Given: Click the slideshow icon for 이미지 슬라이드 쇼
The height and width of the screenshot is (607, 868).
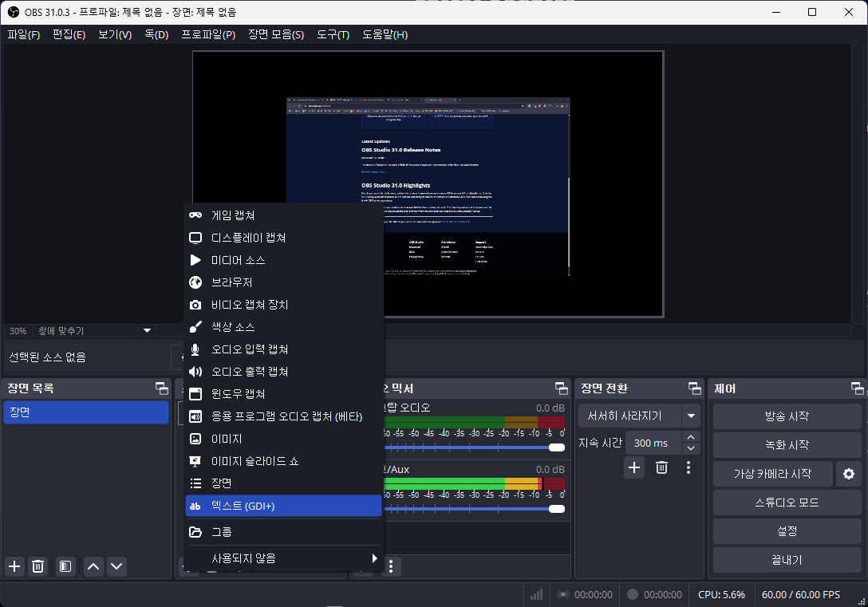Looking at the screenshot, I should coord(195,461).
